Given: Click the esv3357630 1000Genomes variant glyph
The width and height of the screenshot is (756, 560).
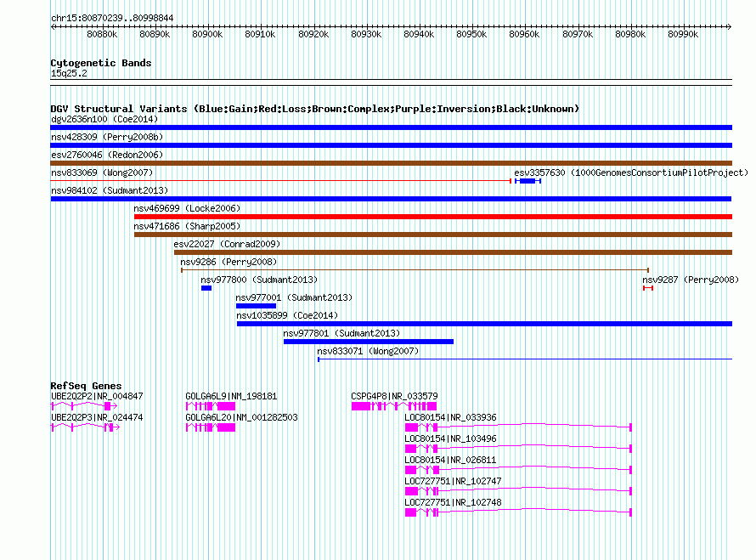Looking at the screenshot, I should [528, 181].
